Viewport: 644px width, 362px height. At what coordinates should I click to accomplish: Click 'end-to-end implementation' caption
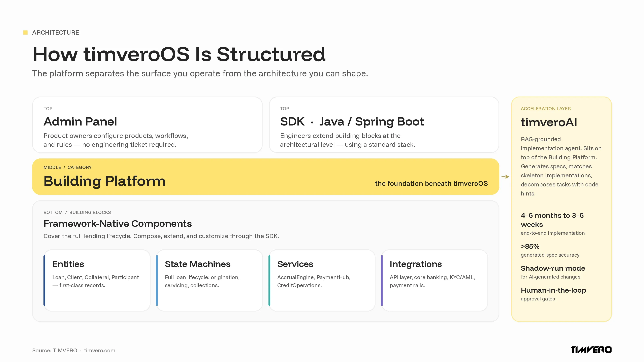(x=553, y=233)
